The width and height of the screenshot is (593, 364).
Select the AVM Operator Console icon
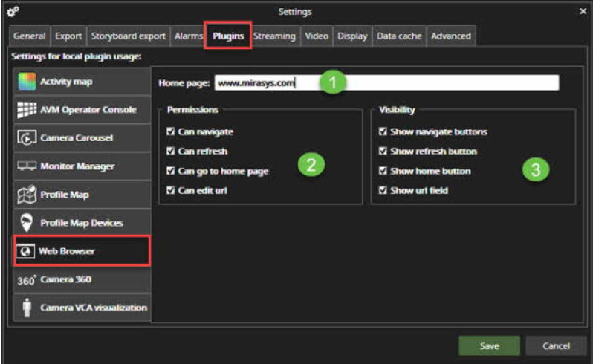coord(28,109)
